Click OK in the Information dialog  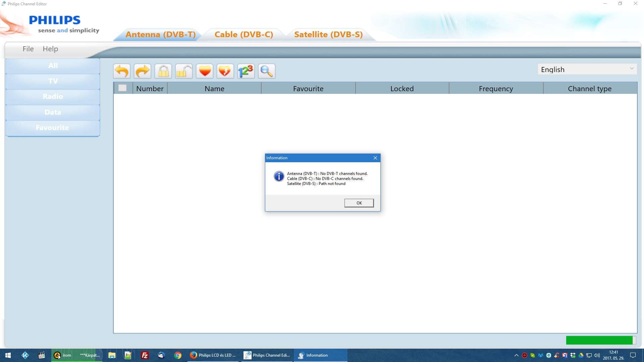[359, 203]
